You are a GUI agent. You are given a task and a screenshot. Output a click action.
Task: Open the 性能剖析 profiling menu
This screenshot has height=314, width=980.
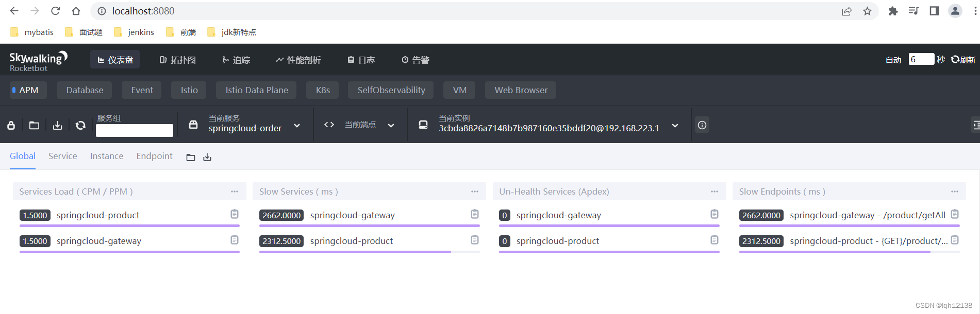pos(298,60)
